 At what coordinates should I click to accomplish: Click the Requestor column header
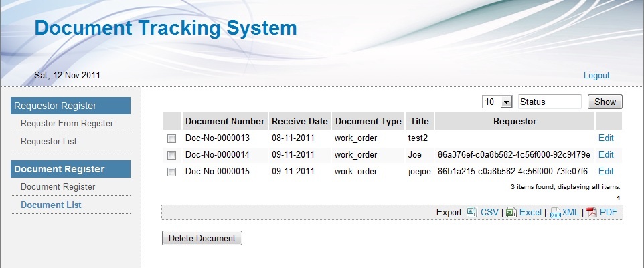coord(515,121)
